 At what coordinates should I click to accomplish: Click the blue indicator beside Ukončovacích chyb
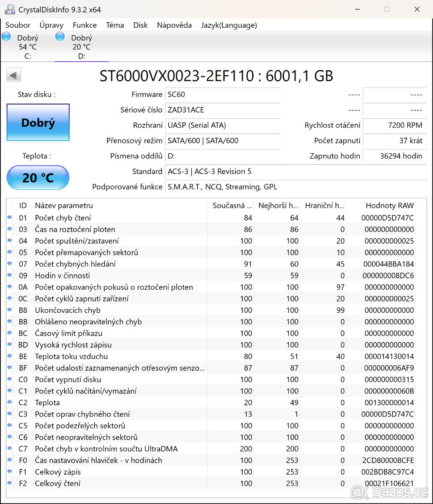[9, 310]
